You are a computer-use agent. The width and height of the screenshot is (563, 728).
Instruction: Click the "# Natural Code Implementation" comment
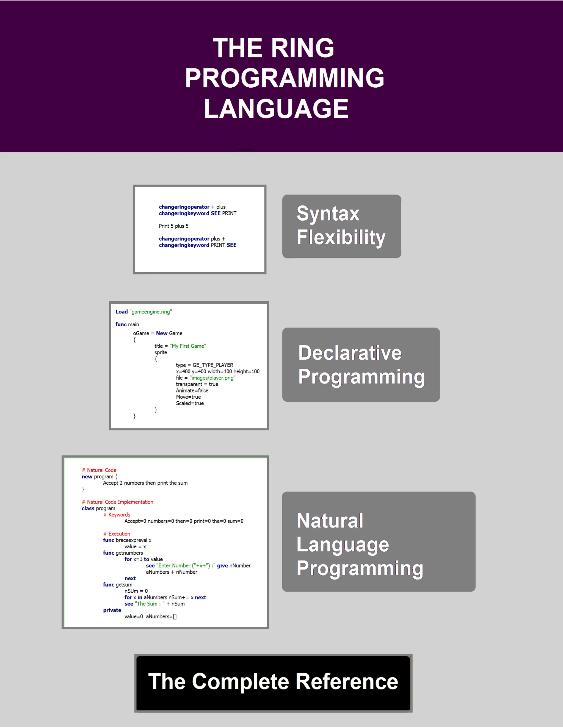(117, 502)
